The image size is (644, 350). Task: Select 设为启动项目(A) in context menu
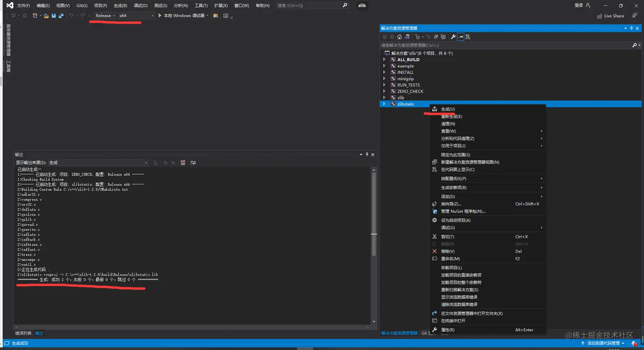[488, 220]
